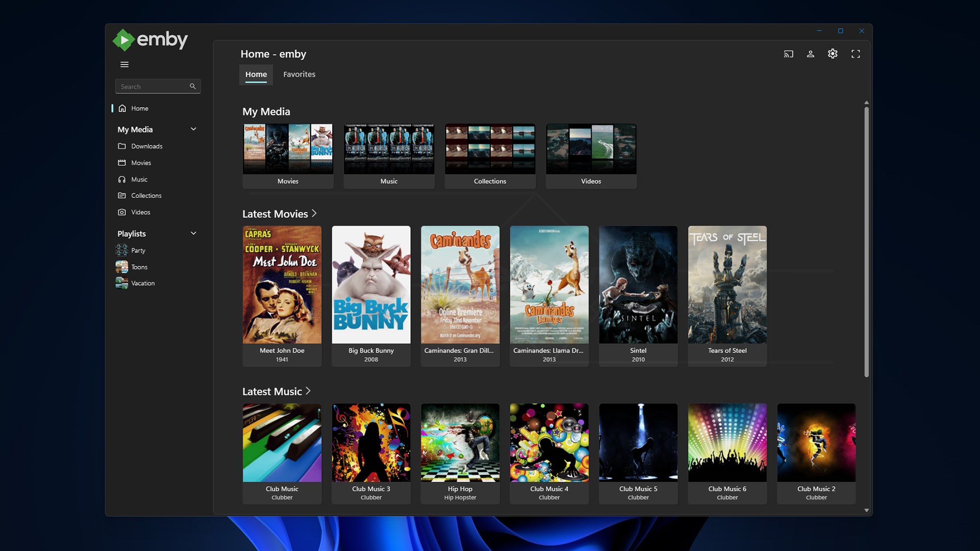Open the Vacation playlist

coord(143,283)
